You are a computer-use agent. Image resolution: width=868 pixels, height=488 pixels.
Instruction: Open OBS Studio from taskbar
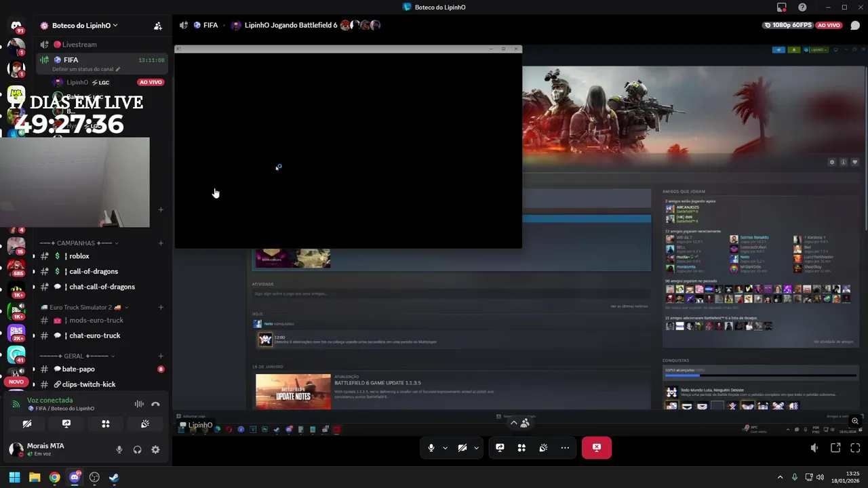click(94, 477)
